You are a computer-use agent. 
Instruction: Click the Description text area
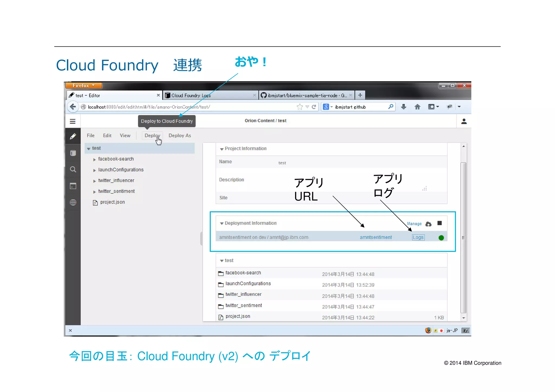(x=352, y=180)
